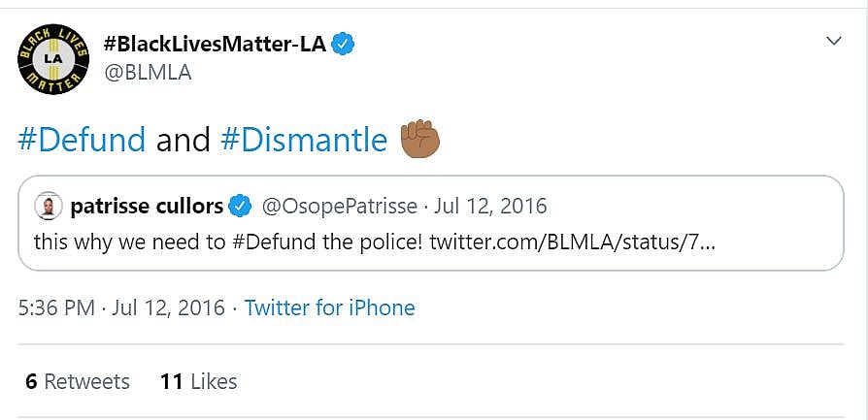The height and width of the screenshot is (420, 868).
Task: Click the quoted tweet's Jul 12, 2016 date
Action: (490, 206)
